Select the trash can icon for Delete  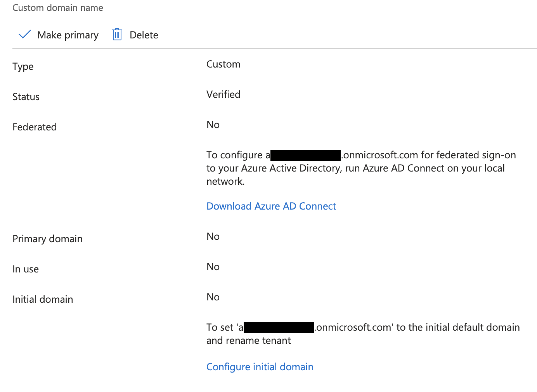click(x=117, y=34)
